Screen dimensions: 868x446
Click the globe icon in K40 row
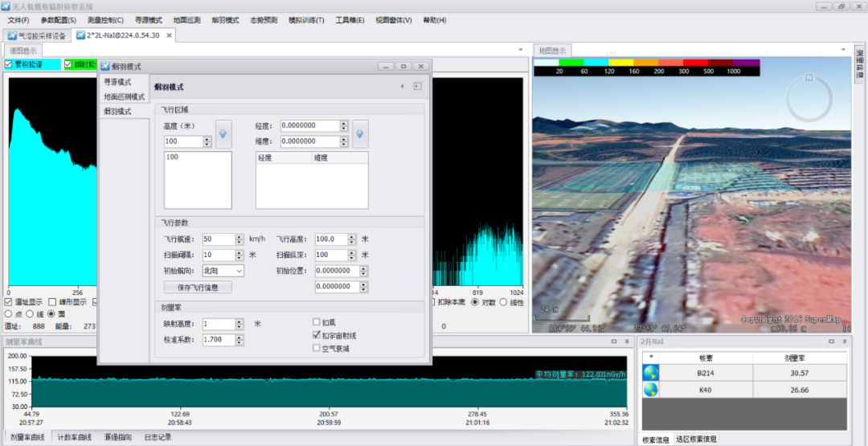[x=652, y=390]
